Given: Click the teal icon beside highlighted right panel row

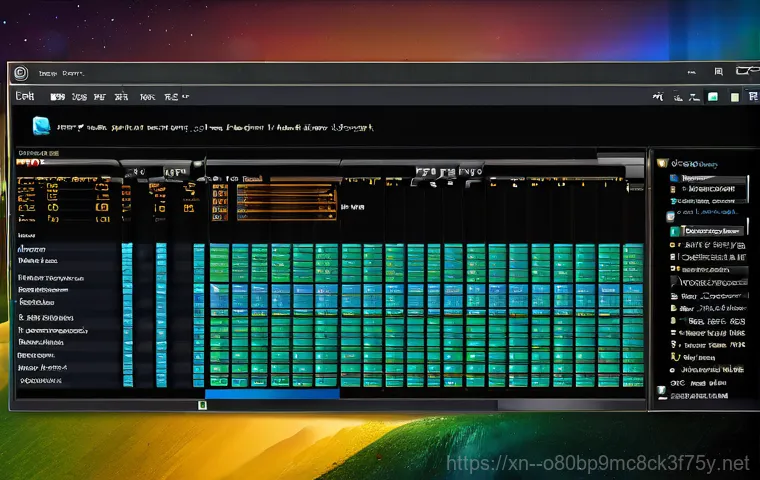Looking at the screenshot, I should pos(675,231).
